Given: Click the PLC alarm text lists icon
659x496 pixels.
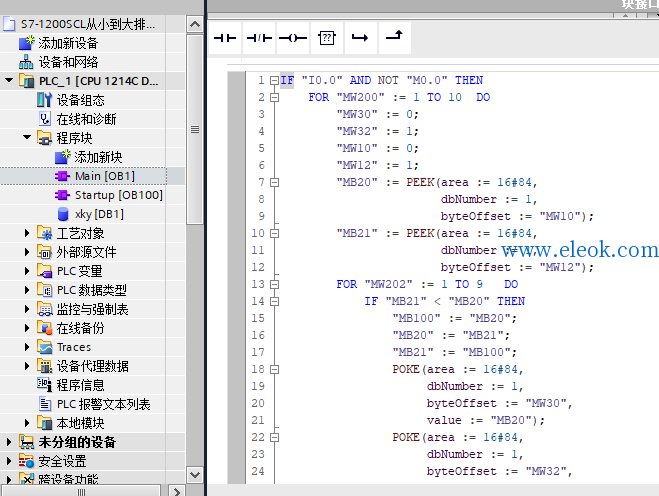Looking at the screenshot, I should pos(45,404).
